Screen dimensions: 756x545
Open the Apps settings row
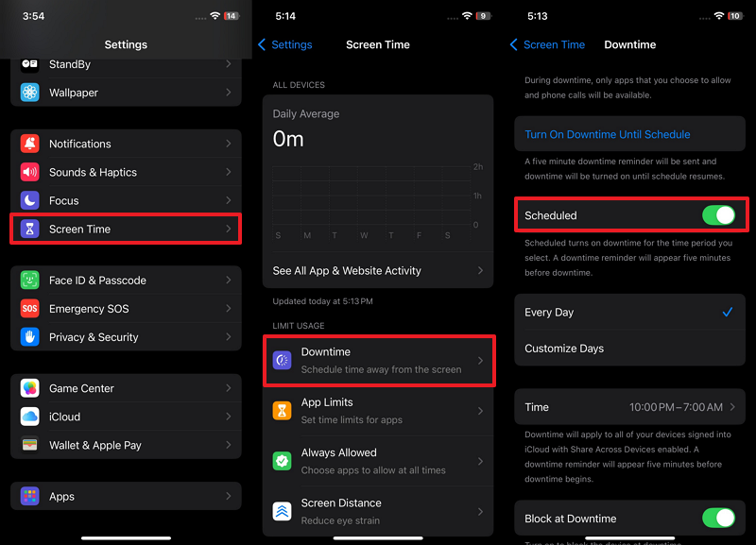(x=126, y=496)
